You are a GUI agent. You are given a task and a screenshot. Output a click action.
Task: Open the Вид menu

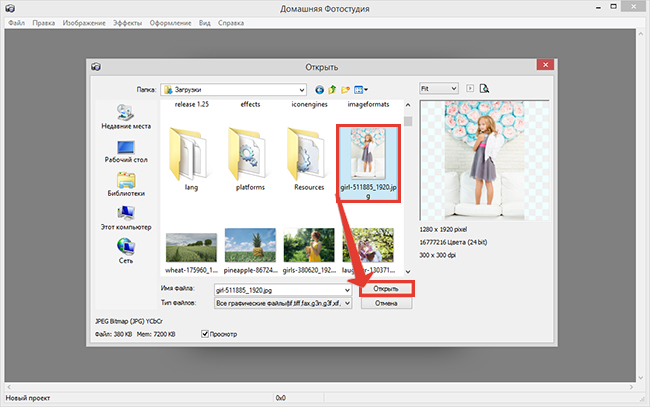(205, 23)
